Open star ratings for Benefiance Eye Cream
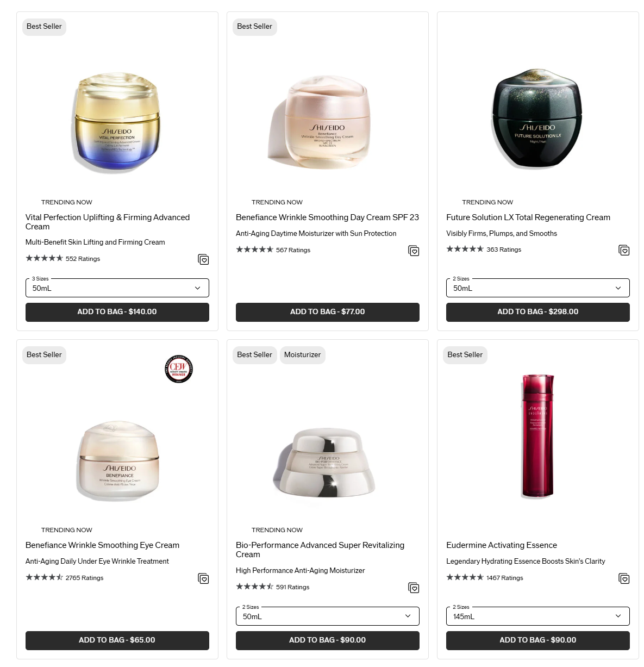Viewport: 644px width, 667px height. click(45, 577)
